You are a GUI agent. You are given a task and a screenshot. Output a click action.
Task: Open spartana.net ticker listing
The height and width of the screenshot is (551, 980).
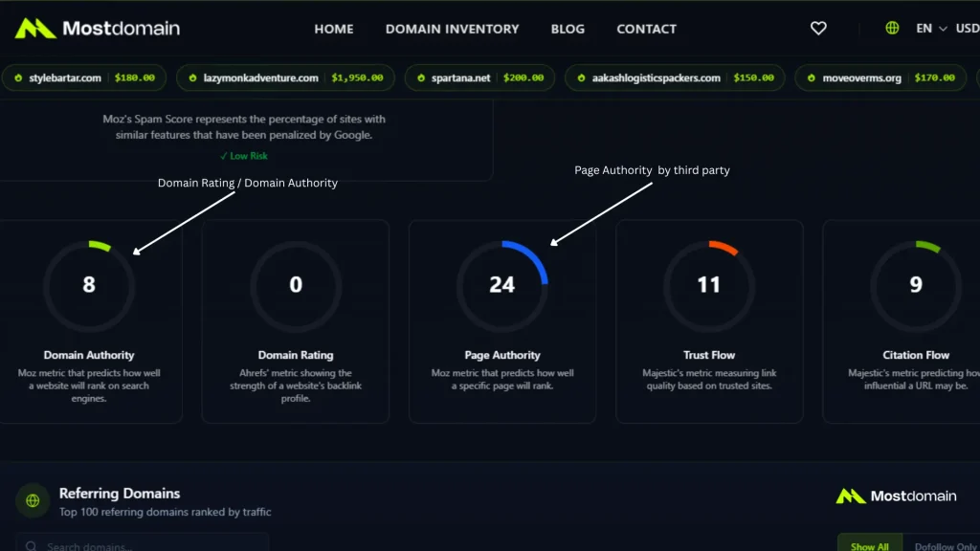click(479, 77)
